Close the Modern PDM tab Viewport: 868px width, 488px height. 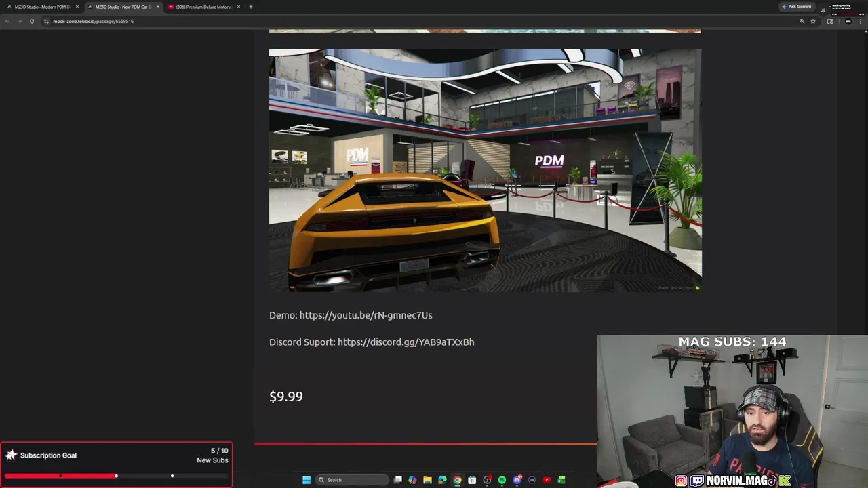77,7
